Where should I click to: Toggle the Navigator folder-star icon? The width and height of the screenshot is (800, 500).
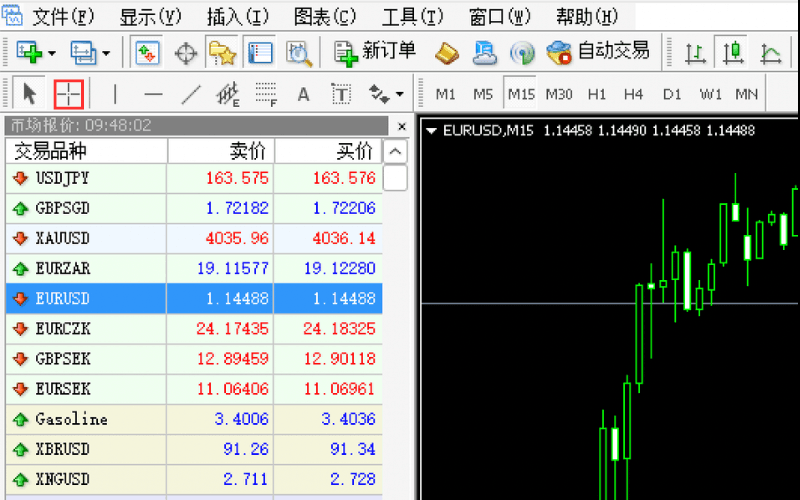coord(222,52)
